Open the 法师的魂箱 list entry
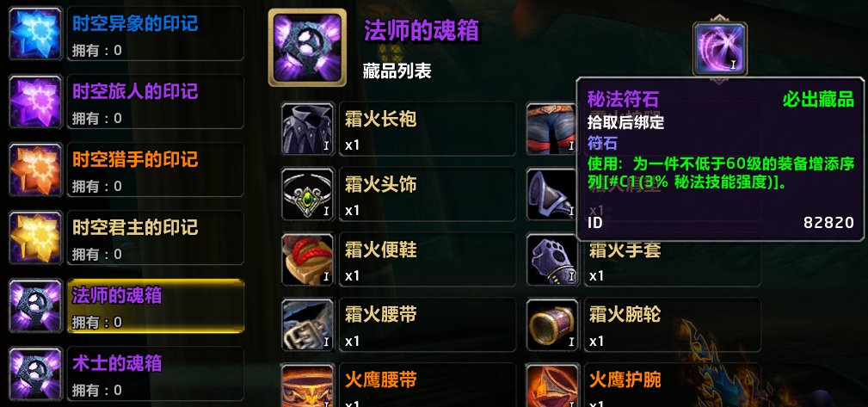The image size is (868, 407). pos(156,305)
